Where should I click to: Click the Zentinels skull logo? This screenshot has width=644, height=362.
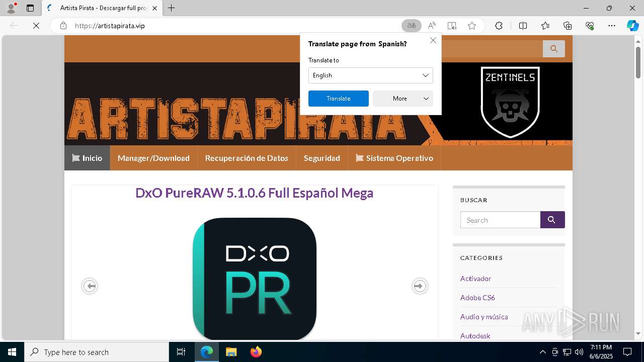tap(510, 102)
